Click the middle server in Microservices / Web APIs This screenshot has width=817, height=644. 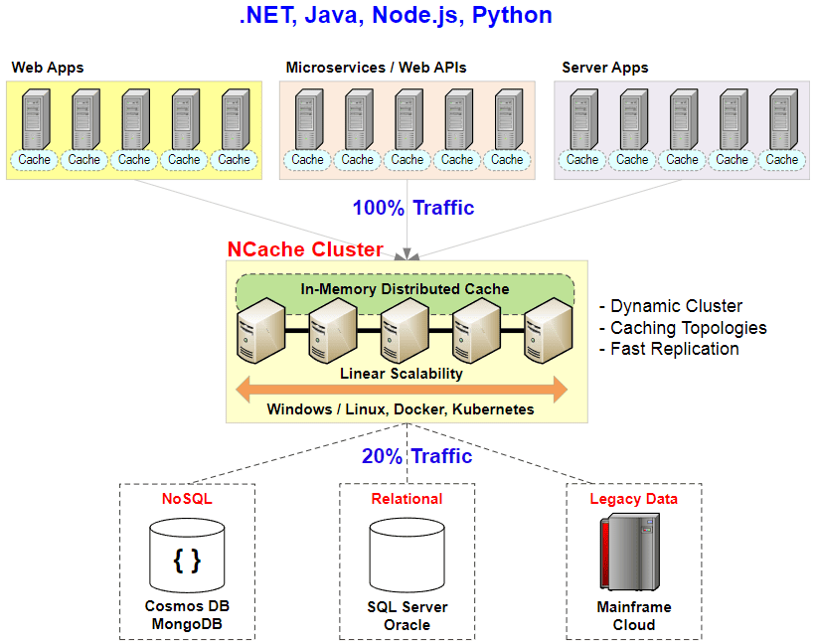[408, 117]
